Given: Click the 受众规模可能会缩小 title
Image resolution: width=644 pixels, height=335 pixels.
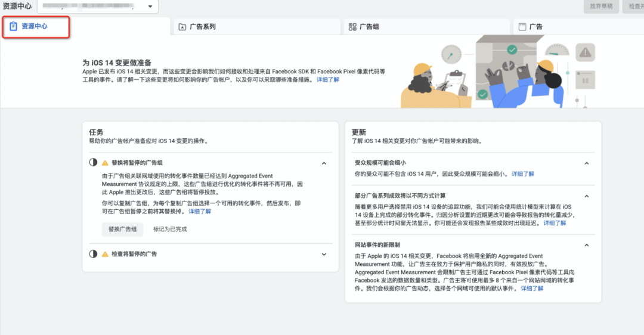Looking at the screenshot, I should pos(380,163).
